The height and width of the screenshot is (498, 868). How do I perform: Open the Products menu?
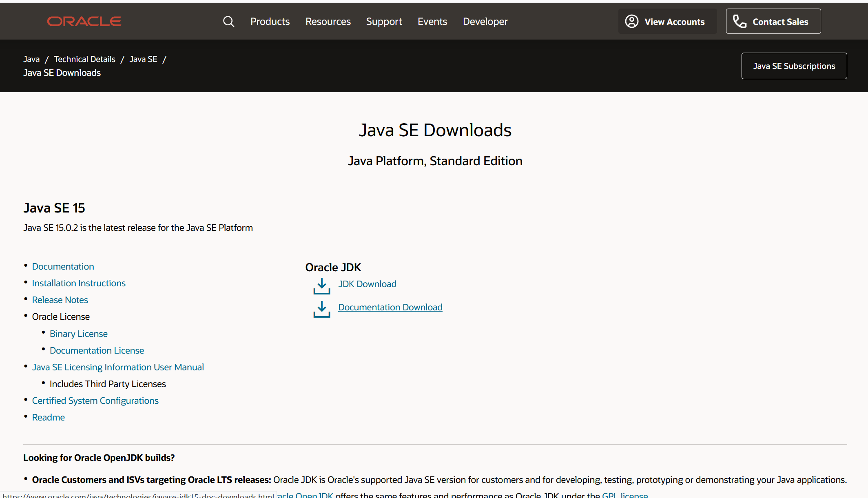click(x=270, y=22)
